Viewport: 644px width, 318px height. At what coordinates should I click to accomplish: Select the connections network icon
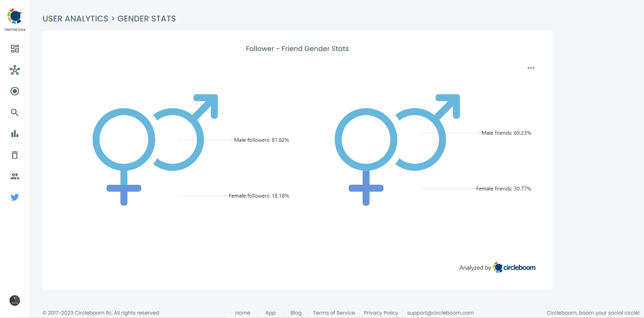point(15,70)
